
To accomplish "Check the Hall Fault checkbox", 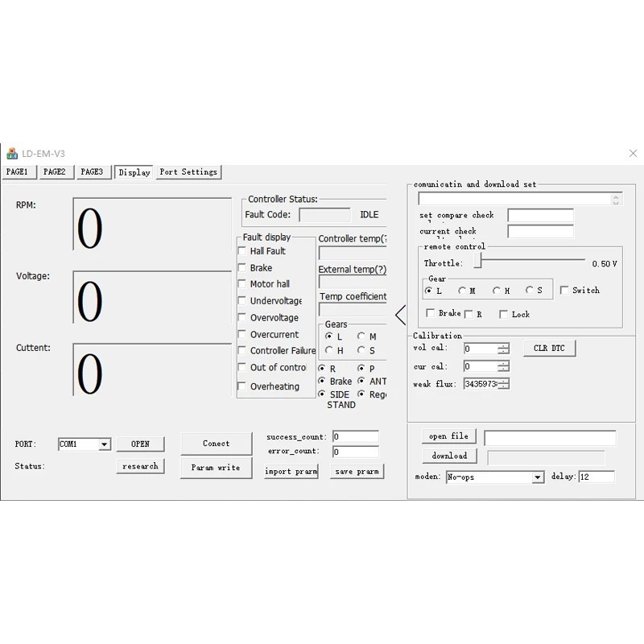I will click(x=242, y=250).
